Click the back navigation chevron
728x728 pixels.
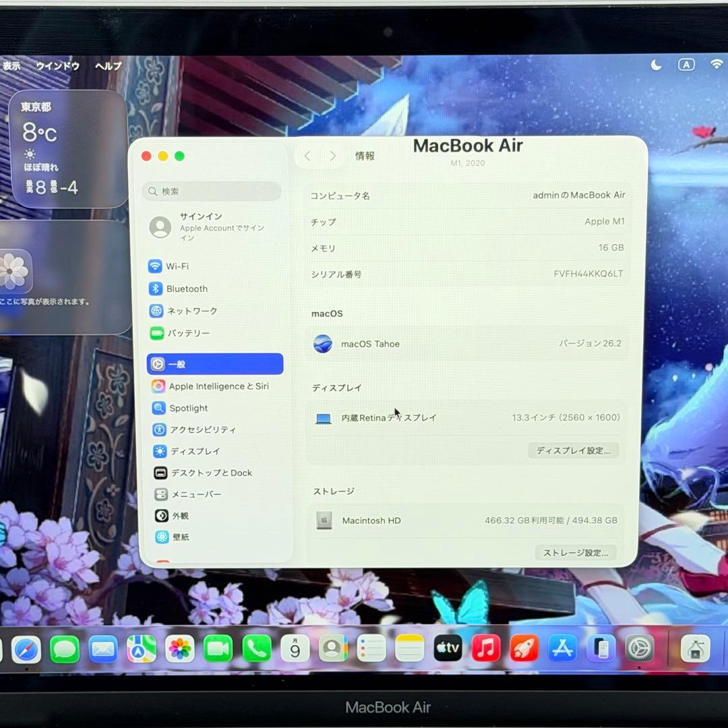pos(307,156)
